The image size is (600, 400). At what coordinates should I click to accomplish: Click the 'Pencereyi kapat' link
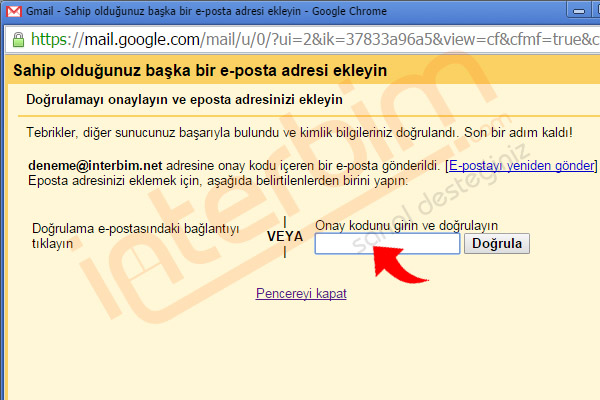pos(301,293)
